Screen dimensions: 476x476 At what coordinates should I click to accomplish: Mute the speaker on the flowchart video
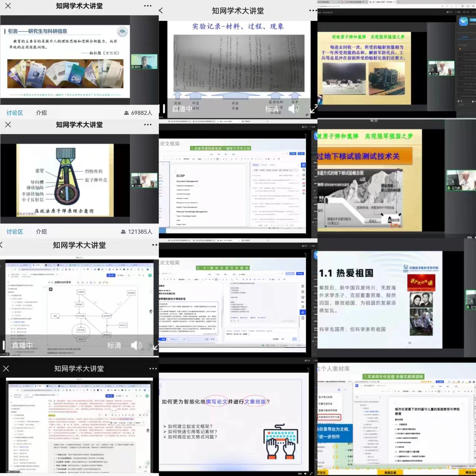[x=136, y=345]
